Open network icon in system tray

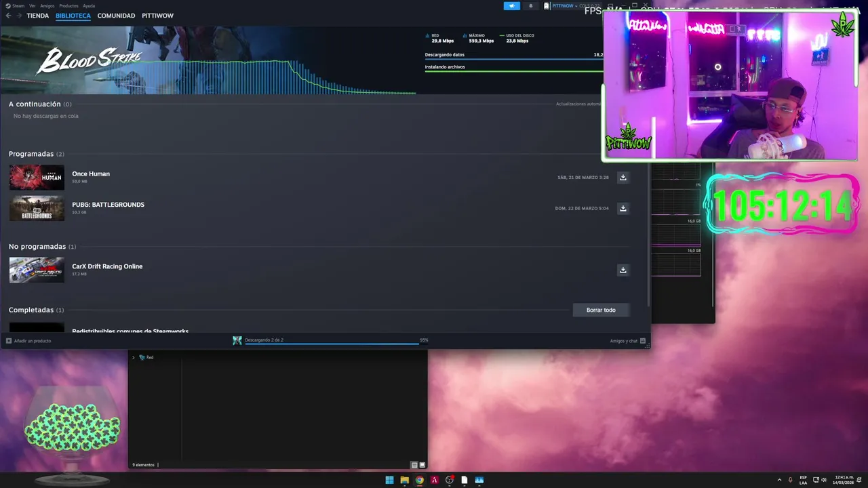click(816, 480)
